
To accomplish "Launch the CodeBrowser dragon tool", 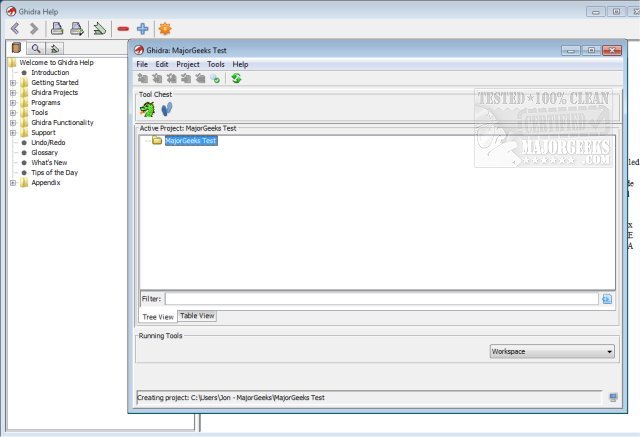I will (x=147, y=109).
